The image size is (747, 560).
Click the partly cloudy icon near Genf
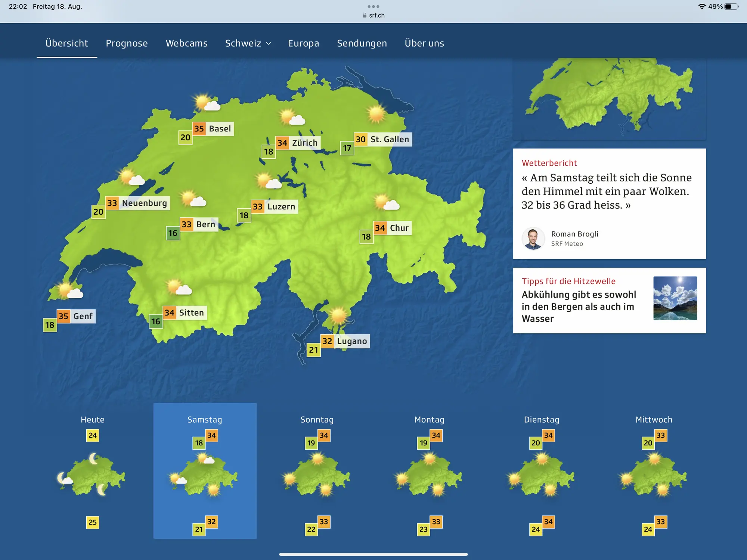(x=69, y=290)
